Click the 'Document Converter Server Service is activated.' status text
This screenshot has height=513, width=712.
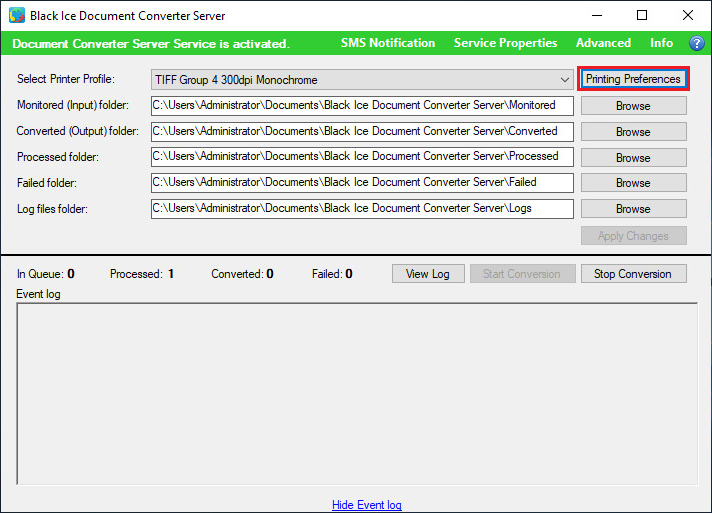click(151, 44)
